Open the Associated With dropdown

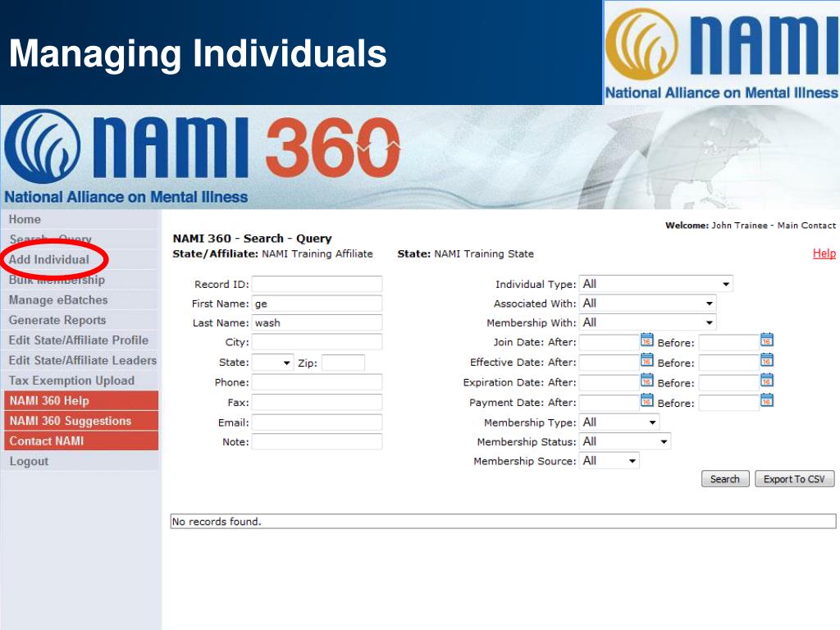tap(647, 304)
